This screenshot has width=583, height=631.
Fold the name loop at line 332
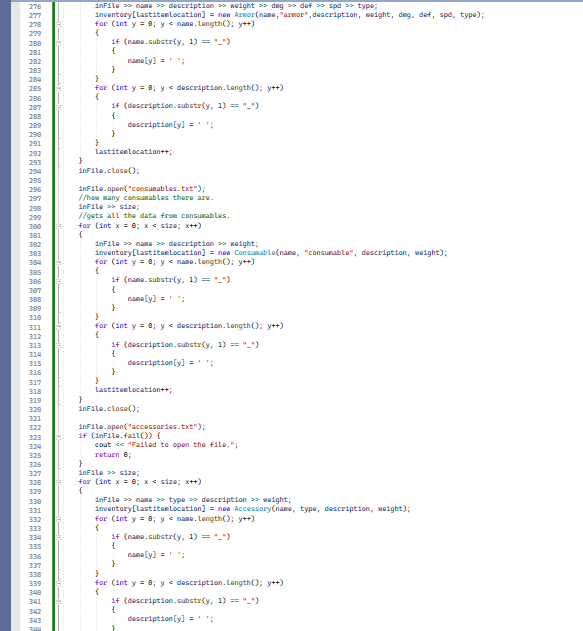click(59, 519)
